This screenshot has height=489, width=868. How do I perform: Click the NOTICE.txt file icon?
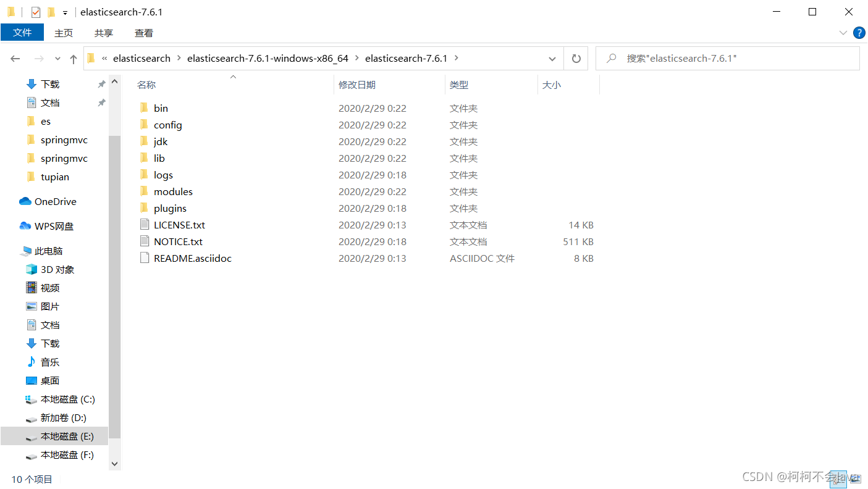click(x=145, y=241)
